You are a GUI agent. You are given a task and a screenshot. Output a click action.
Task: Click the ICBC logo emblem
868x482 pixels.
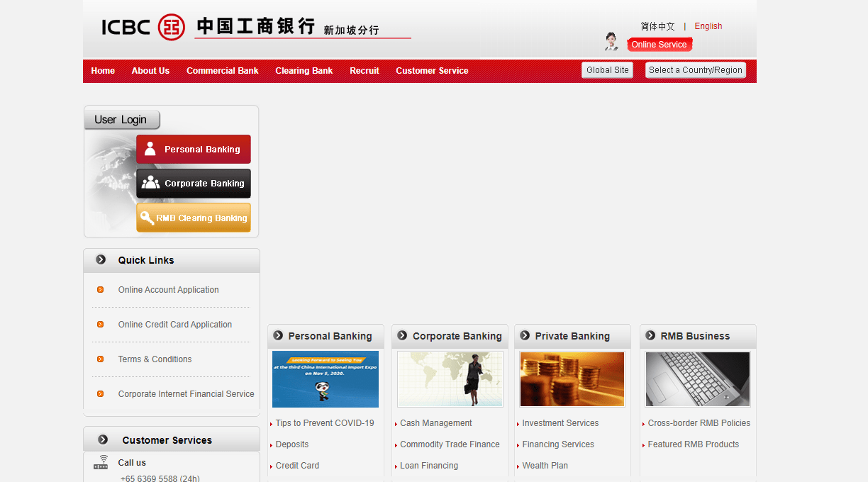click(172, 27)
